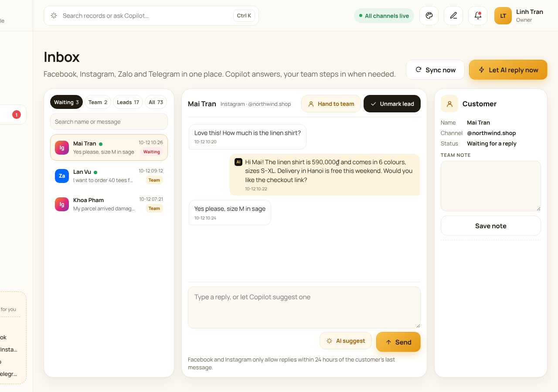Click Lan Vu's Zalo channel icon
Image resolution: width=558 pixels, height=392 pixels.
click(62, 176)
